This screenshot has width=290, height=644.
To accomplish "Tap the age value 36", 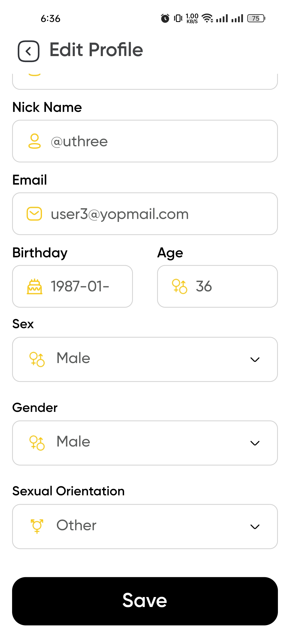I will pyautogui.click(x=204, y=286).
